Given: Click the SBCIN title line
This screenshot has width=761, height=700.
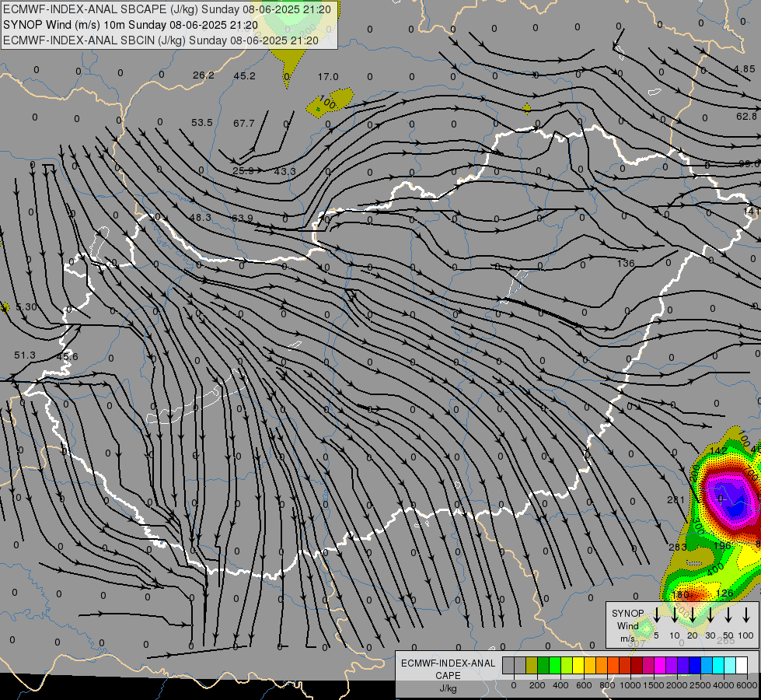Looking at the screenshot, I should point(161,40).
